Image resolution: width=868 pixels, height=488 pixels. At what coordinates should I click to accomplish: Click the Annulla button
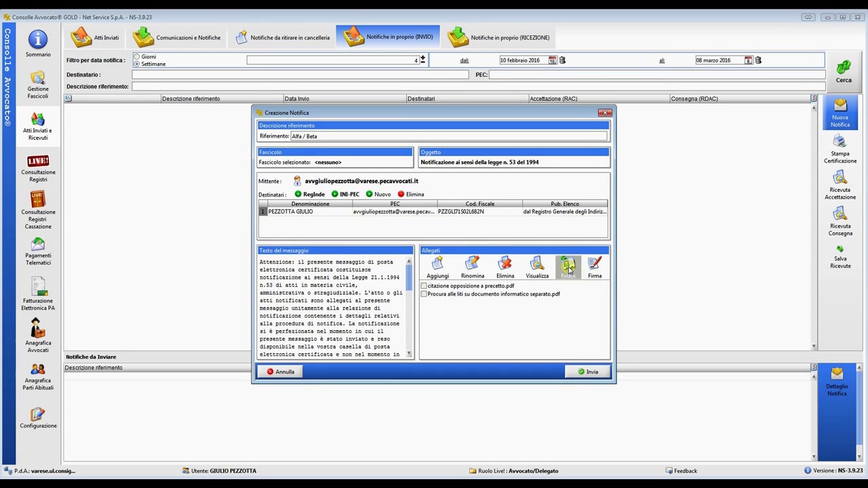coord(281,371)
